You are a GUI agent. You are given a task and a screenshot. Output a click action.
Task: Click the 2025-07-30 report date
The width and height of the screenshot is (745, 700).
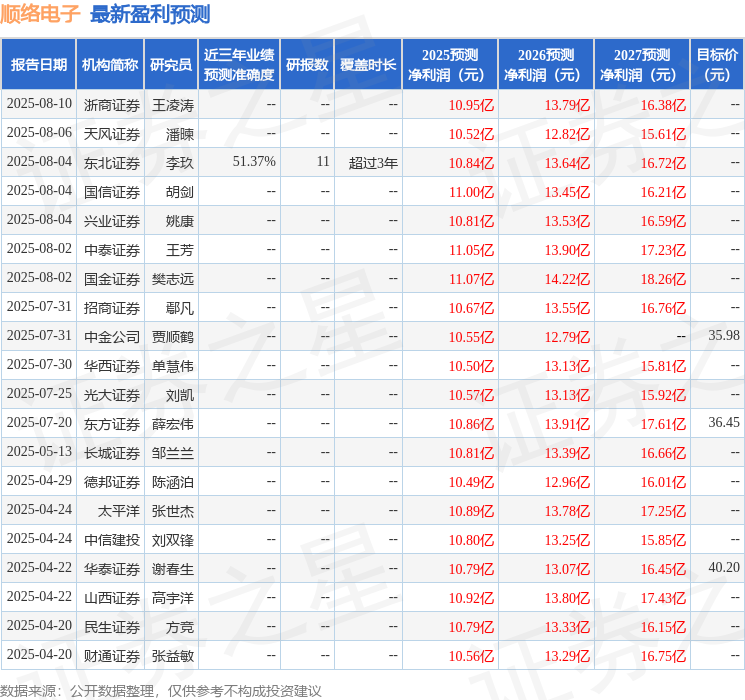click(x=39, y=364)
